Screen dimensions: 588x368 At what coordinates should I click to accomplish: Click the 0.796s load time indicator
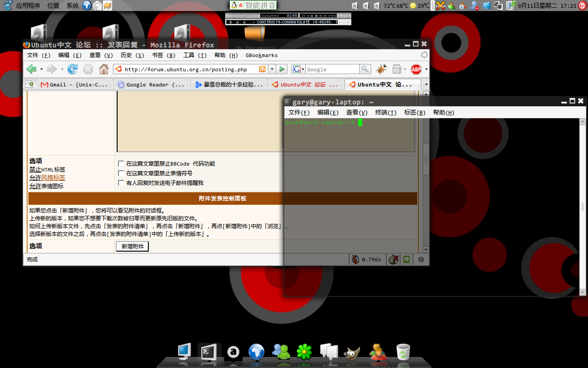coord(367,259)
